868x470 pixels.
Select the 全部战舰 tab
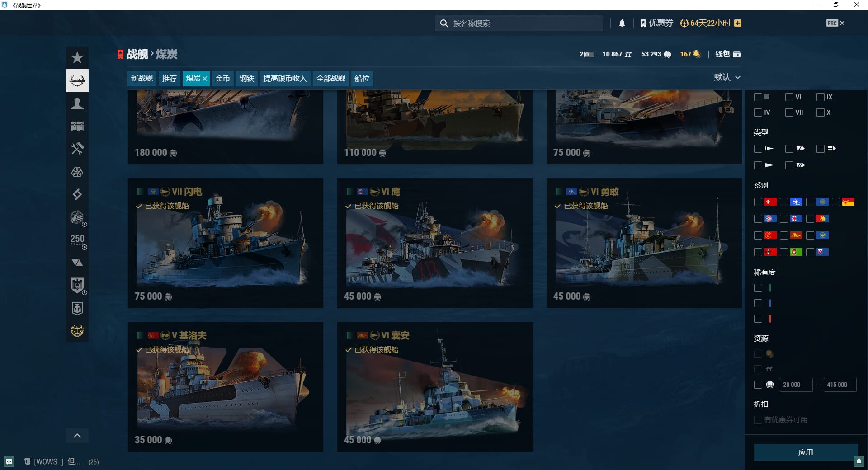(330, 79)
